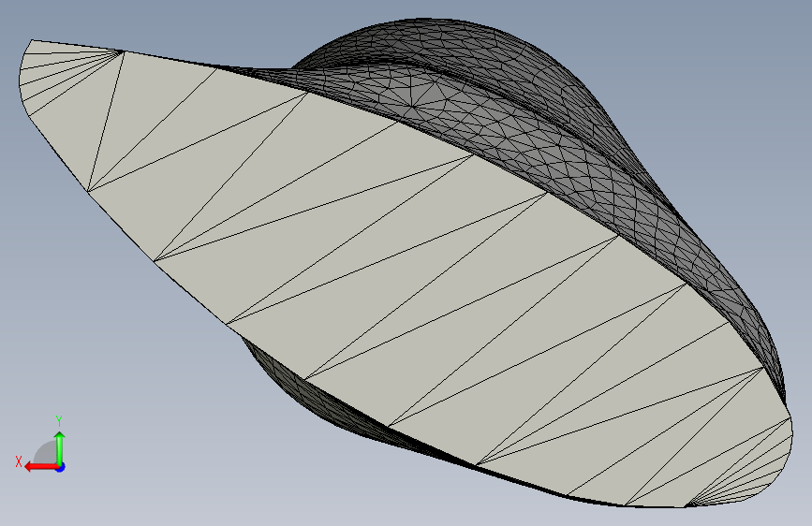The width and height of the screenshot is (812, 526).
Task: Click the blue Z axis dot of triad
Action: [x=61, y=467]
